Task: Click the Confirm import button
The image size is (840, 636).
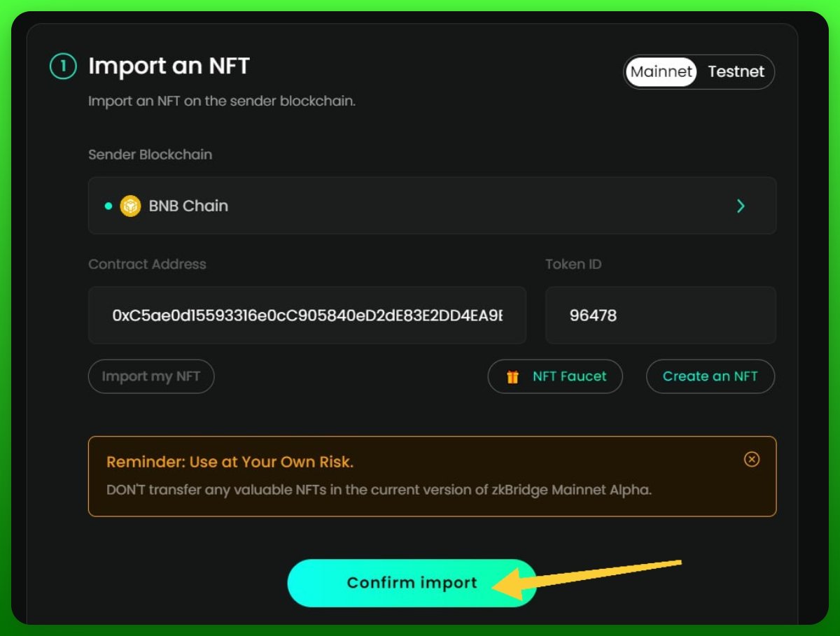Action: pos(412,583)
